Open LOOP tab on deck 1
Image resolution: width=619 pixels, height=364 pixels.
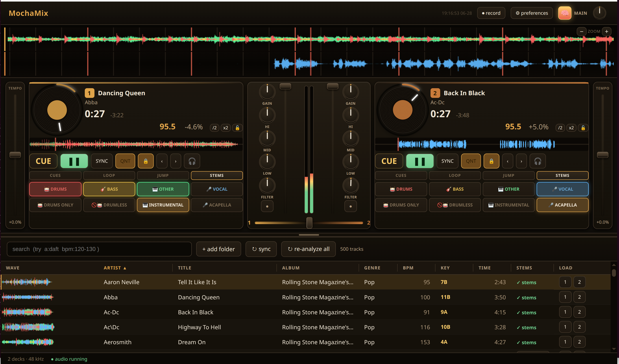[x=109, y=175]
